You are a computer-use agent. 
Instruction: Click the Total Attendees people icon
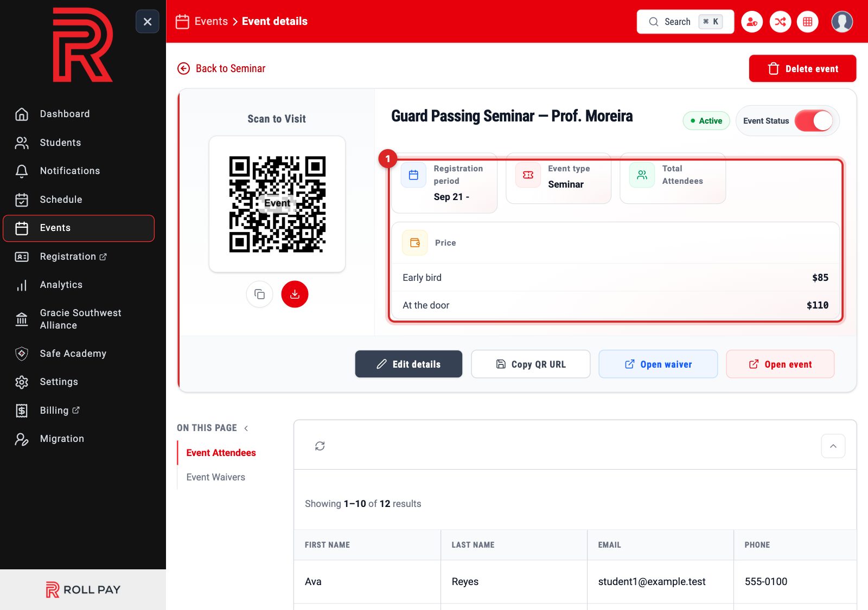tap(642, 175)
